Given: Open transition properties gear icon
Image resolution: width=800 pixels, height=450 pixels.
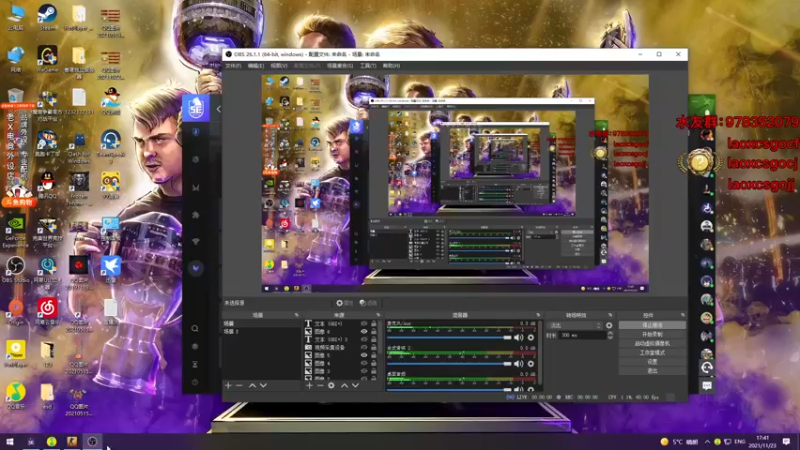Looking at the screenshot, I should [609, 325].
